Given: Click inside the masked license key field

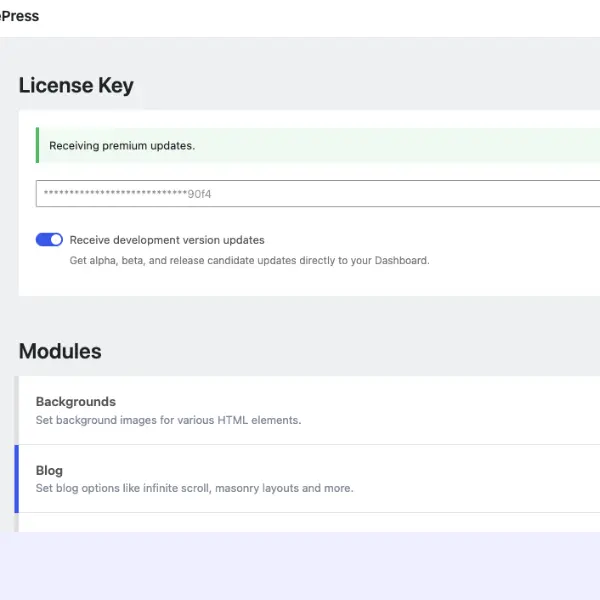Looking at the screenshot, I should coord(400,193).
